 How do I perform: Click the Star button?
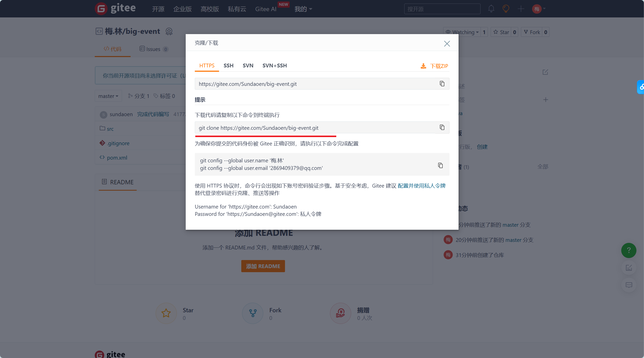tap(501, 32)
